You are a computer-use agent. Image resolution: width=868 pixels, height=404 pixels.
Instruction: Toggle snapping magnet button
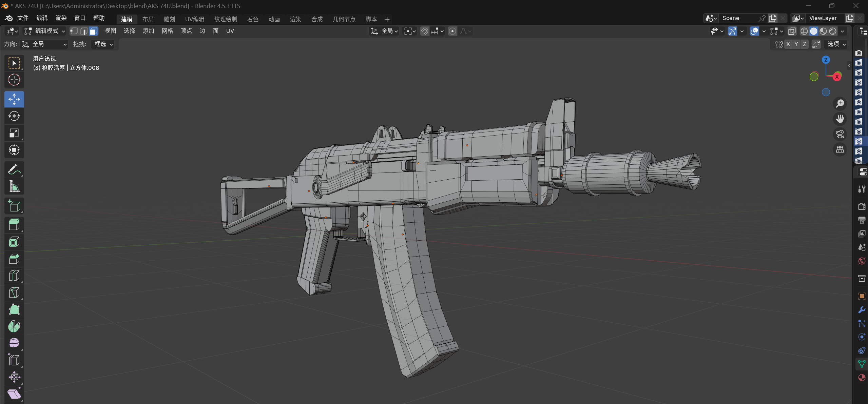point(424,31)
